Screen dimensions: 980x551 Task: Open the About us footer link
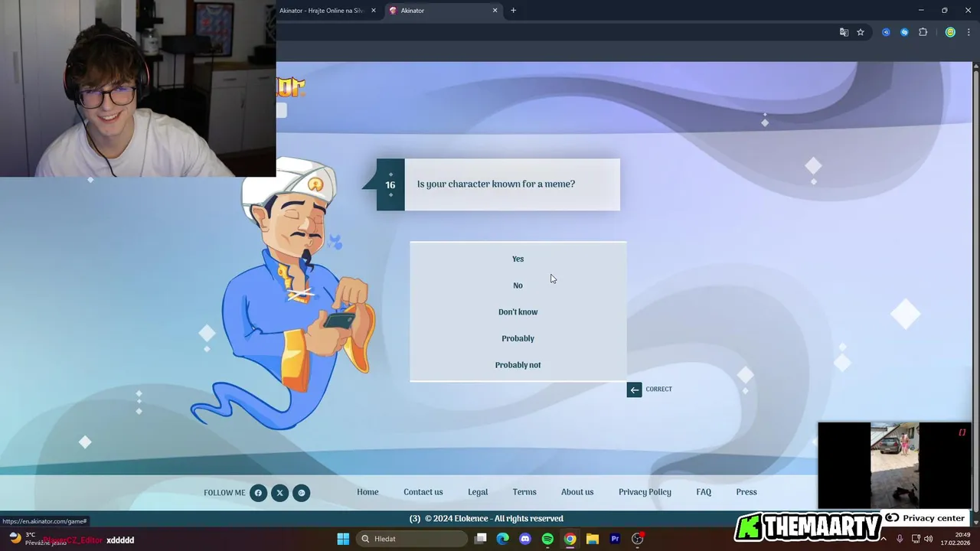click(577, 492)
